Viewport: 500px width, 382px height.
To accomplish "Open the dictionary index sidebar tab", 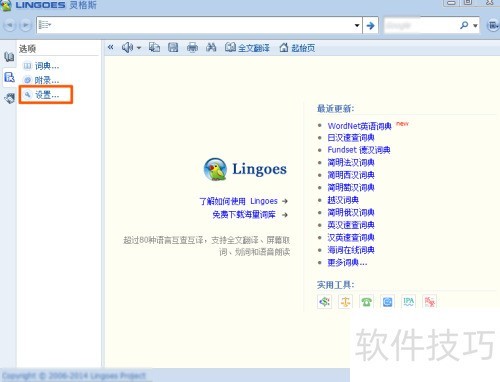I will pos(9,57).
